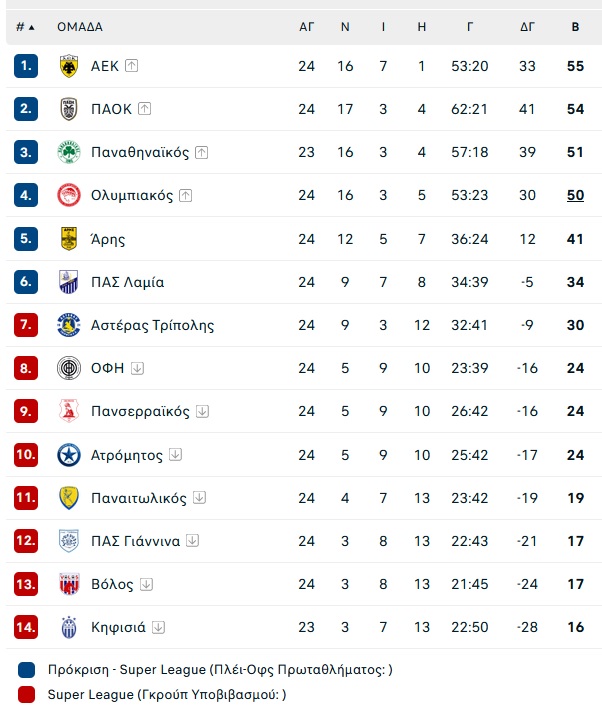The height and width of the screenshot is (708, 602).
Task: Click blue championship playoffs legend swatch
Action: 26,670
